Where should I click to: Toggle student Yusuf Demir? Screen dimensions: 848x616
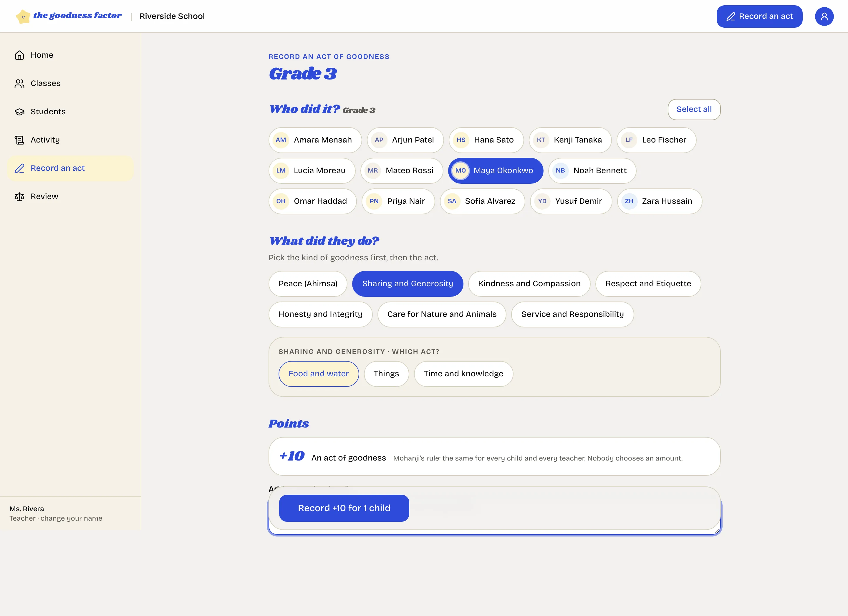[x=571, y=201]
